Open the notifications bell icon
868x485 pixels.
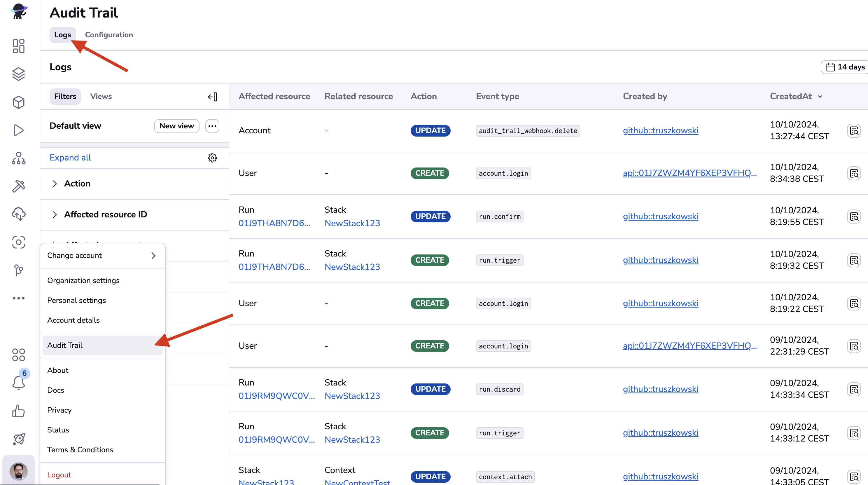(x=19, y=383)
